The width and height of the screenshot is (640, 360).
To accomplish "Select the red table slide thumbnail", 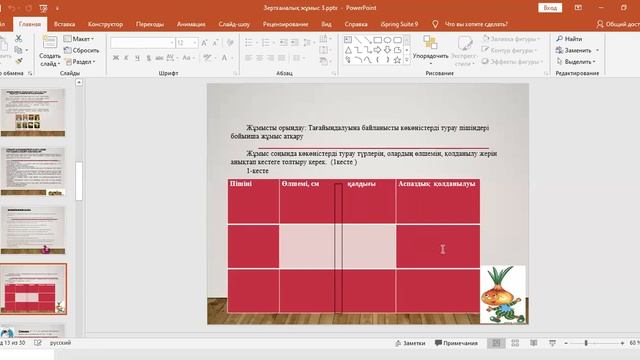I will tap(33, 289).
